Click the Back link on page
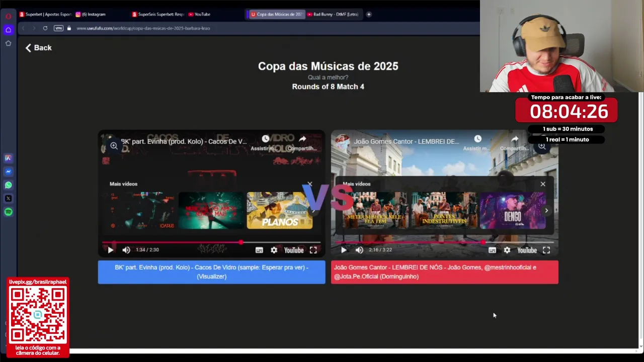The width and height of the screenshot is (644, 362). (x=39, y=48)
